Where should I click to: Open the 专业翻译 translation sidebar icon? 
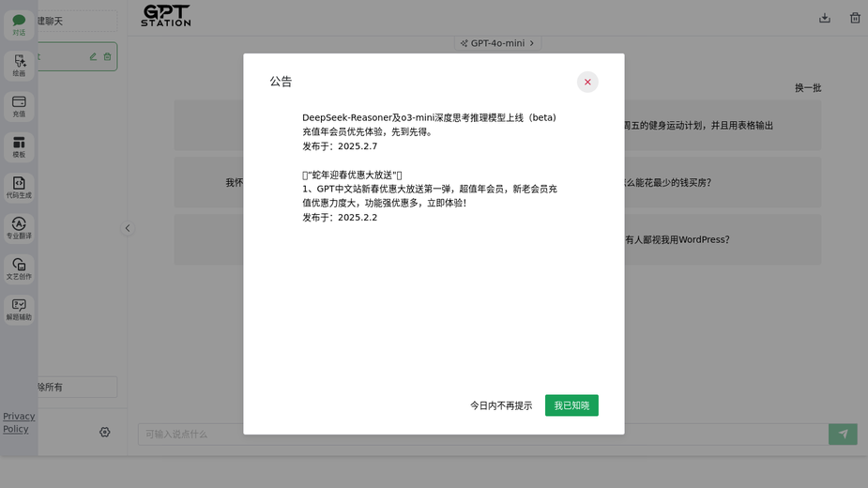coord(19,228)
